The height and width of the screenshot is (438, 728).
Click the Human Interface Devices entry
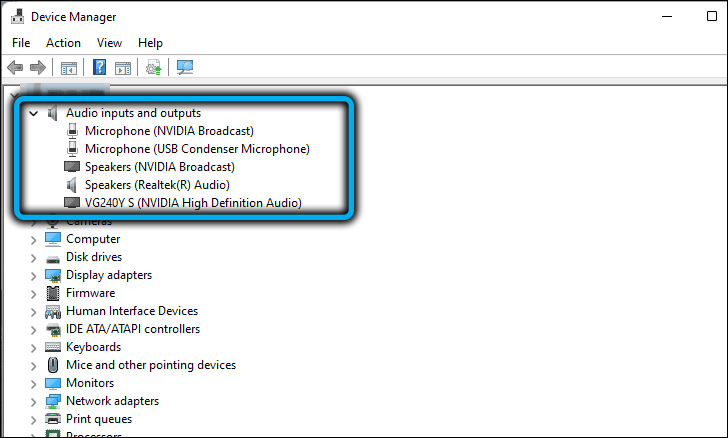pos(132,311)
